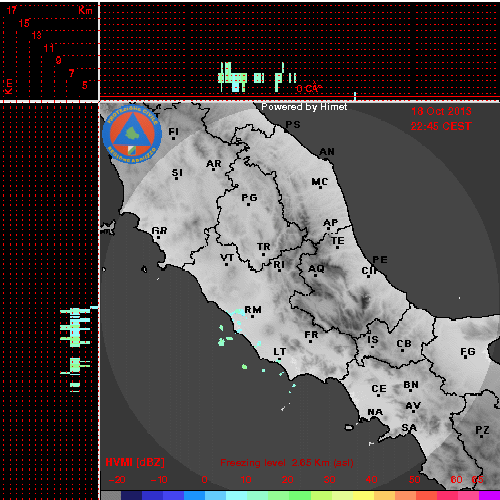This screenshot has height=500, width=500.
Task: Click the 40 value on the dBZ scale
Action: (x=371, y=480)
